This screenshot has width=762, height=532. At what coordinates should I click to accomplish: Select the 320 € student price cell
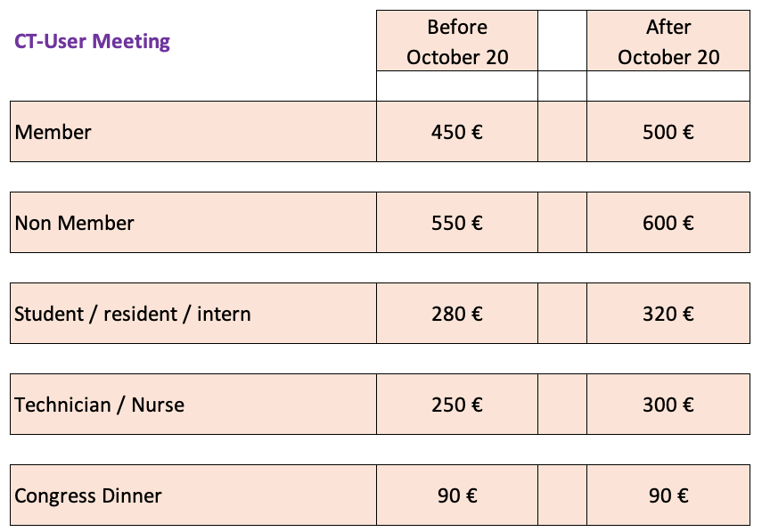click(668, 314)
